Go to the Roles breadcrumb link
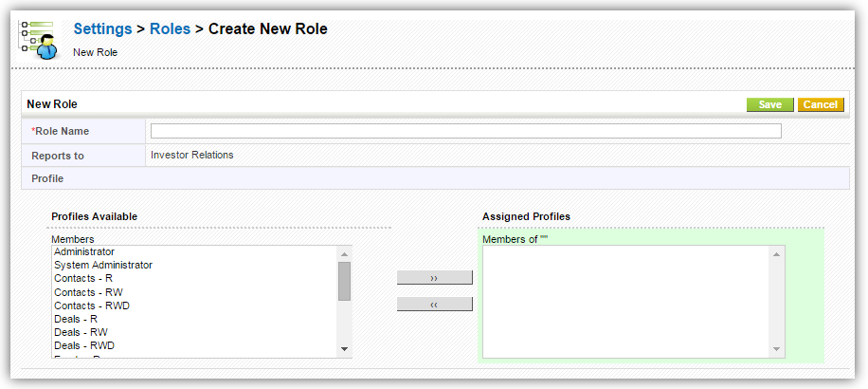 (170, 29)
